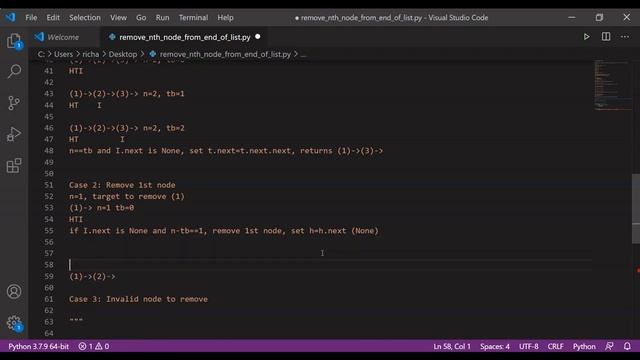Screen dimensions: 640x360
Task: Click line 48 starting with 'n==tb and I.next'
Action: (226, 151)
